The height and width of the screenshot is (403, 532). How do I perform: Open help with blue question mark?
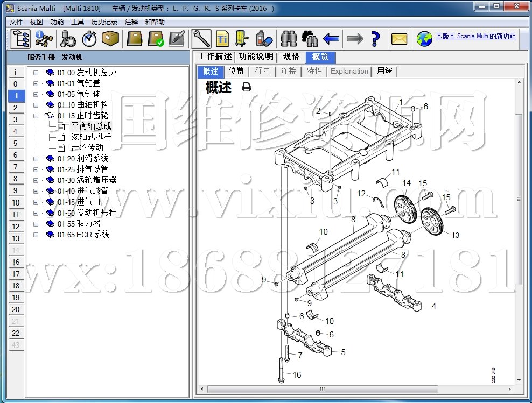tap(375, 39)
